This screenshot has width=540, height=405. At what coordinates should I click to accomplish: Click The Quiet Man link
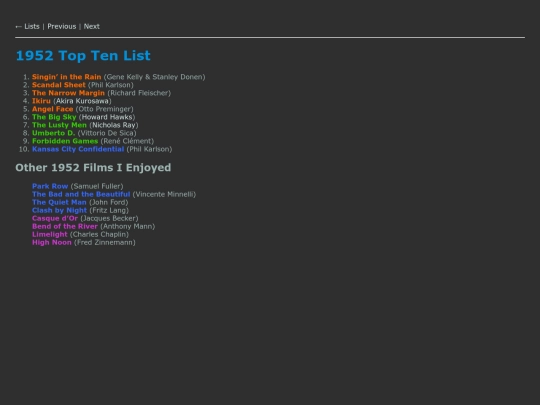(59, 202)
